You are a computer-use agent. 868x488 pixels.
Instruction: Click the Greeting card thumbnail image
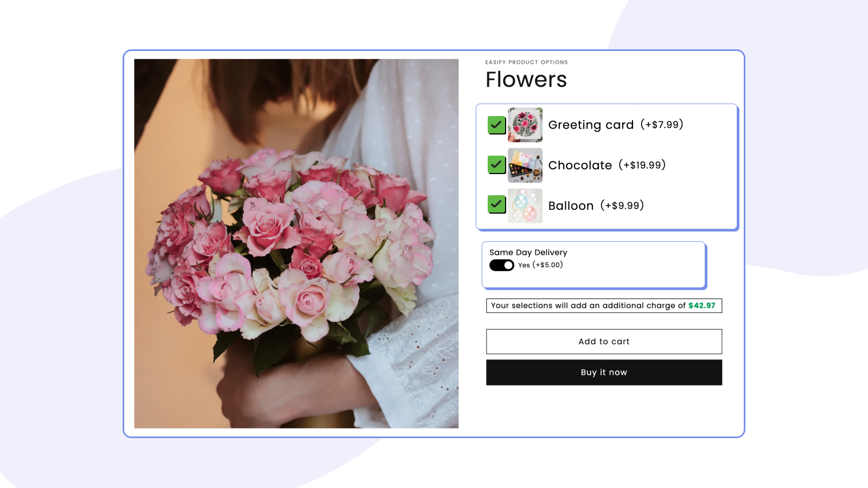(525, 125)
